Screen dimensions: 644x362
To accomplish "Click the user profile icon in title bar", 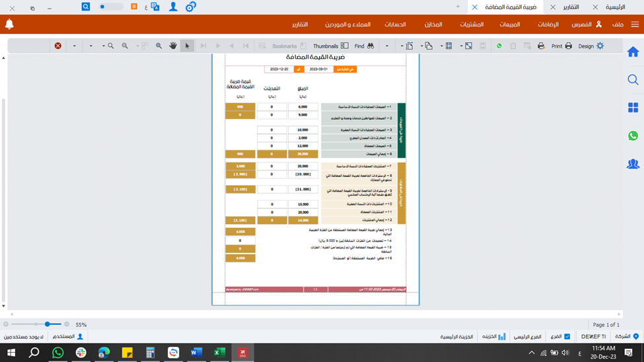I will pos(173,7).
